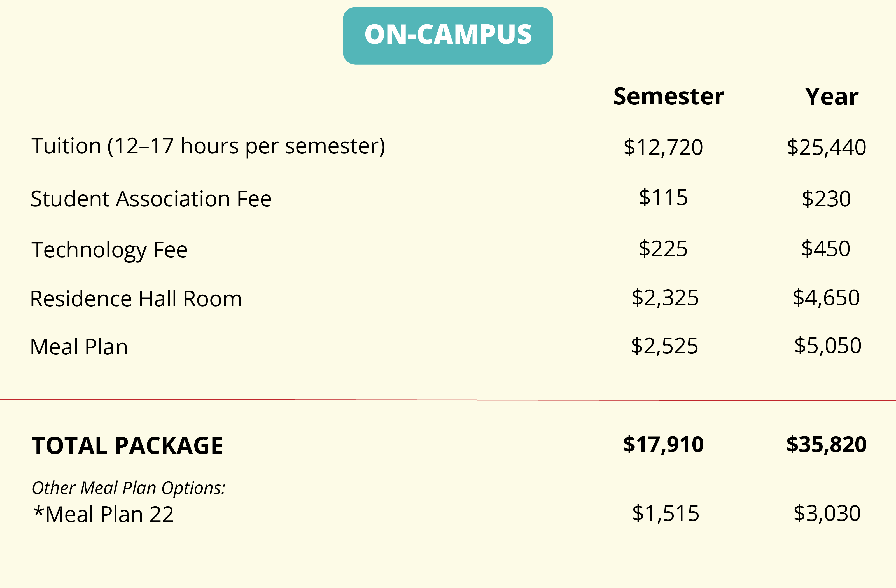Click the ON-CAMPUS teal button
The width and height of the screenshot is (896, 588).
pyautogui.click(x=448, y=36)
